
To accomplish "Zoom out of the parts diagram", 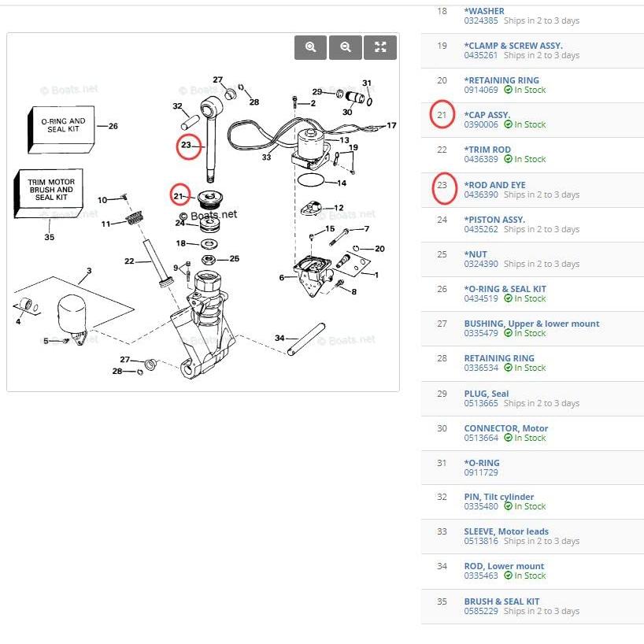I will [x=346, y=47].
